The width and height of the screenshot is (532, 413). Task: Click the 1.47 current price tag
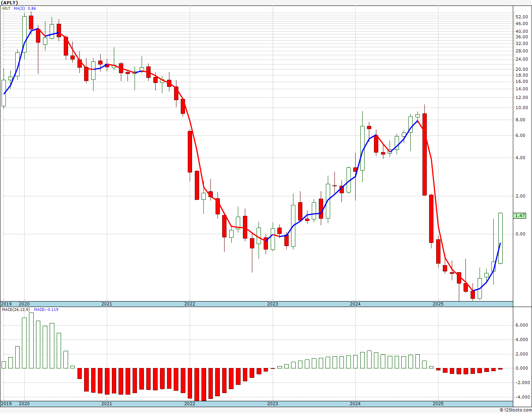(520, 215)
